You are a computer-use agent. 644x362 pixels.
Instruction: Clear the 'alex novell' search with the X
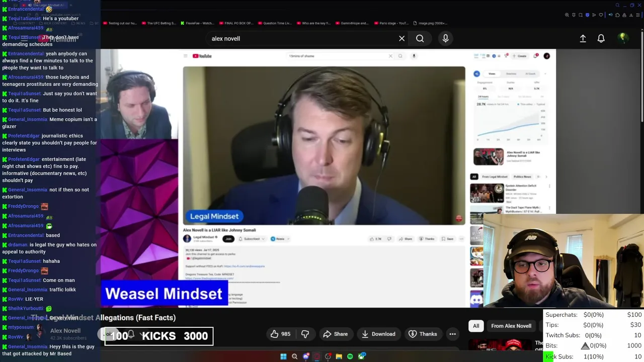(401, 38)
